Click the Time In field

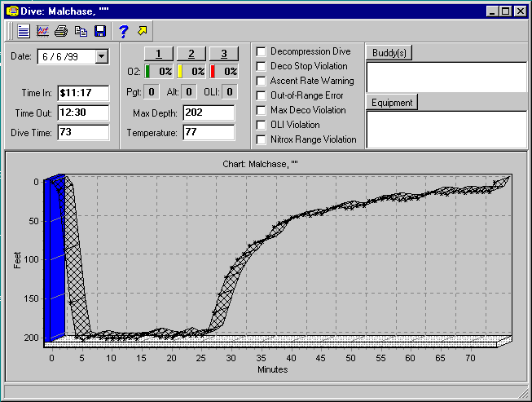(82, 93)
